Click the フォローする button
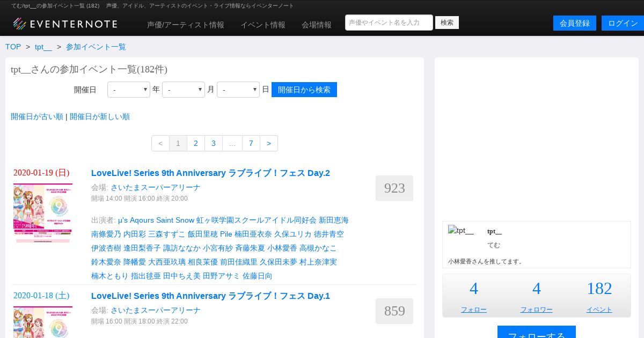The height and width of the screenshot is (338, 644). [537, 332]
